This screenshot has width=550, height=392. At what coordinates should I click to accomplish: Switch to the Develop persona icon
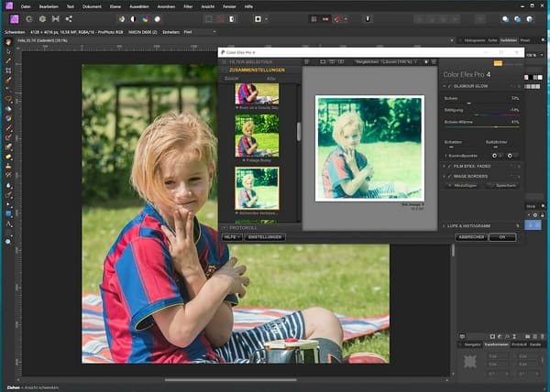tap(42, 19)
